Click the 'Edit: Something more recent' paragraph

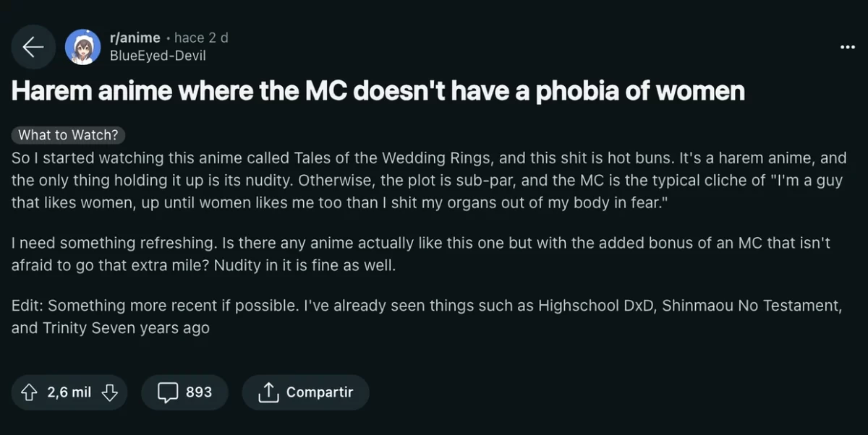425,316
